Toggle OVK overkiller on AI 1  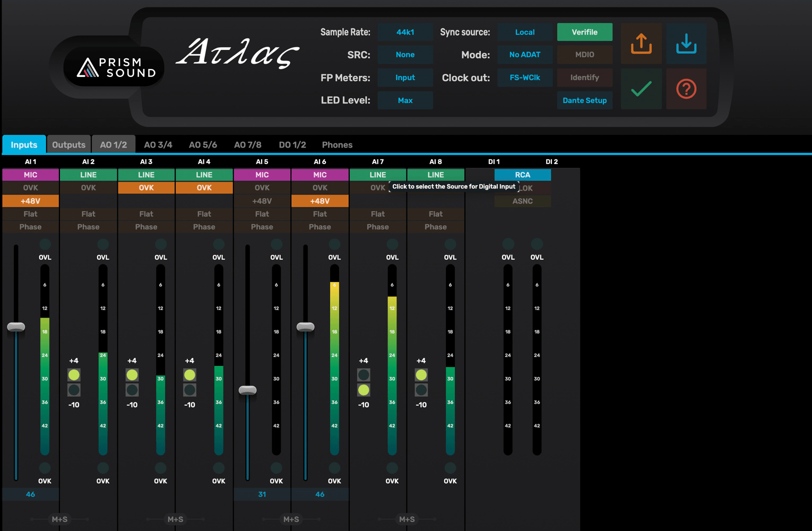[30, 188]
